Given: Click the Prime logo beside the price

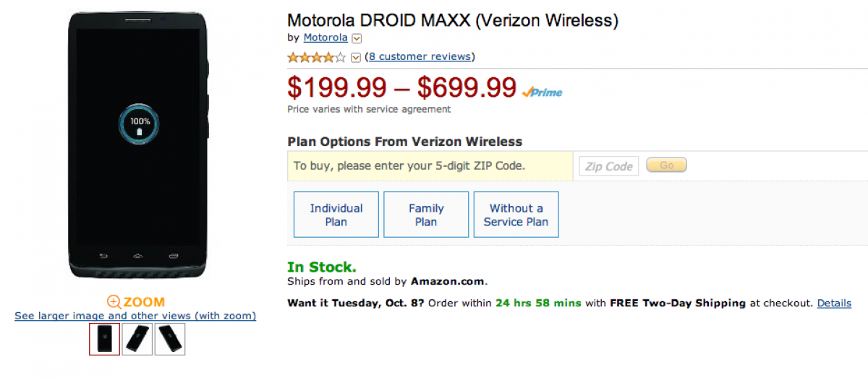Looking at the screenshot, I should pos(542,92).
